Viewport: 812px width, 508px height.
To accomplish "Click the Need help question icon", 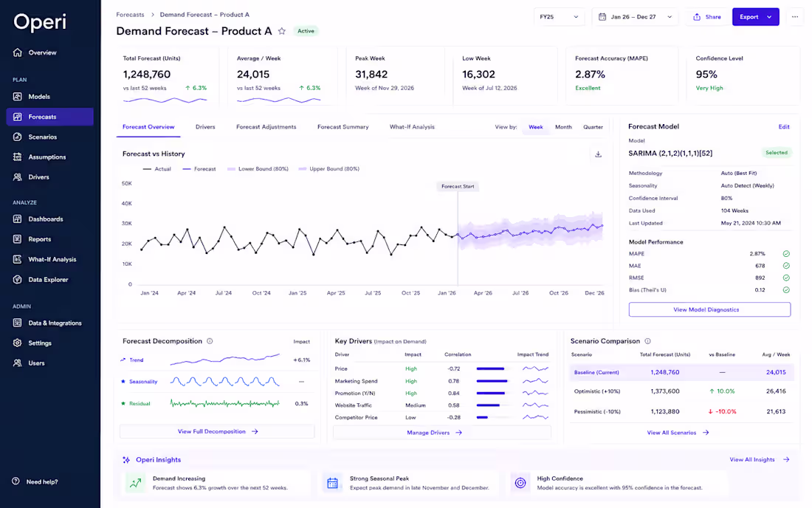I will [16, 481].
